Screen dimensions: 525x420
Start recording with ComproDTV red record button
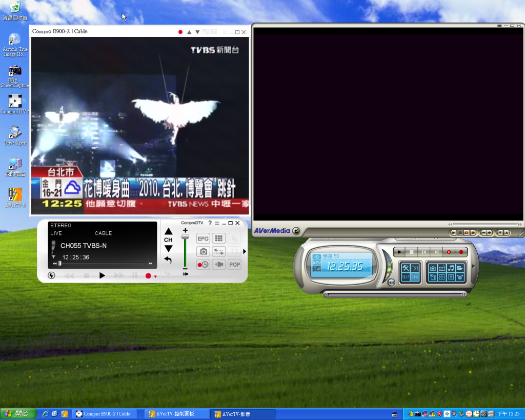pyautogui.click(x=148, y=276)
